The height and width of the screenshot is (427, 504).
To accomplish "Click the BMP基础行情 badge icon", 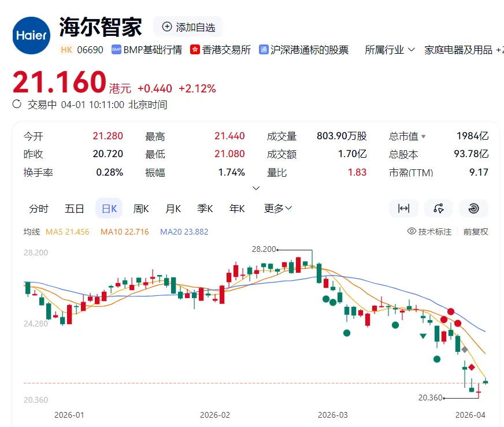I will click(116, 50).
